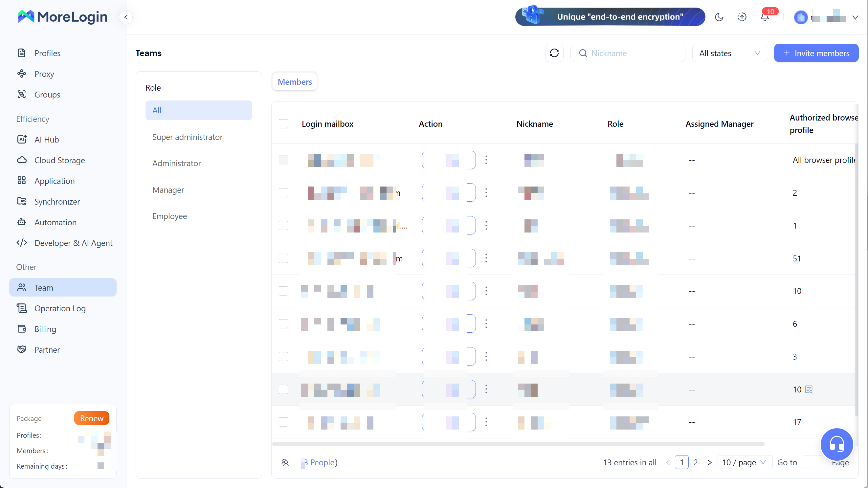Viewport: 868px width, 488px height.
Task: Select the Team sidebar icon
Action: click(x=22, y=287)
